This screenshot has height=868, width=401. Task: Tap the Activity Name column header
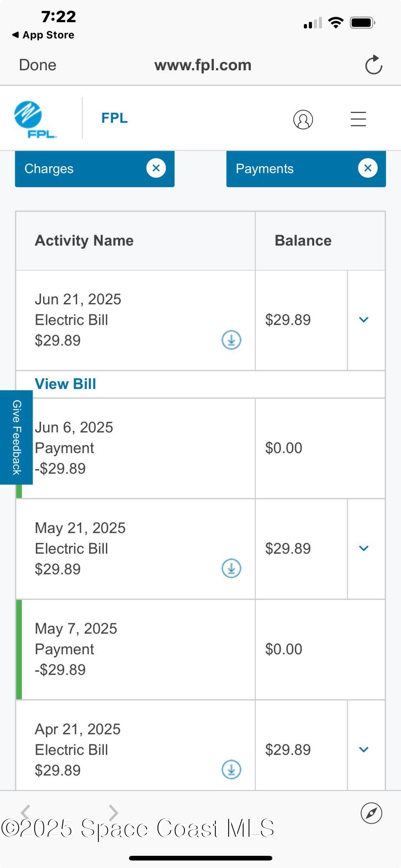[x=84, y=240]
